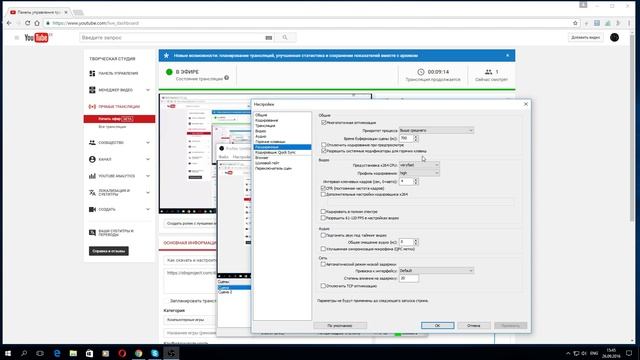640x360 pixels.
Task: Click Отмена in the settings dialog
Action: point(473,325)
